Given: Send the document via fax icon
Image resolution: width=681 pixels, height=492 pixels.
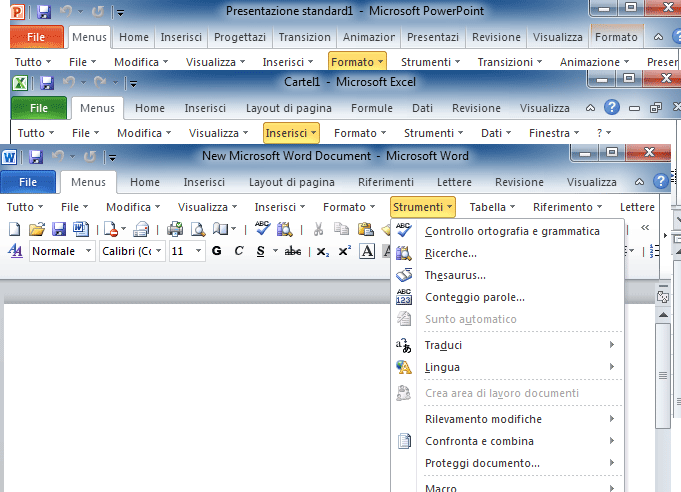Looking at the screenshot, I should (x=141, y=229).
